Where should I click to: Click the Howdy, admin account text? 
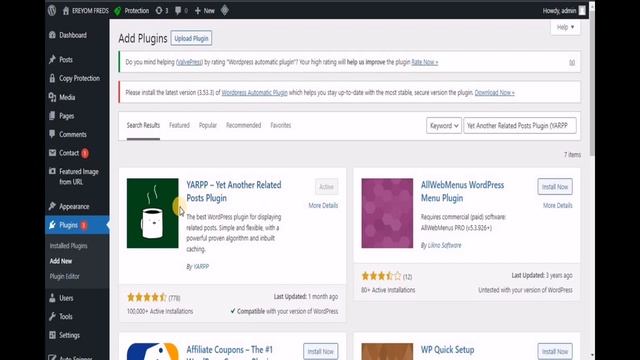[559, 11]
